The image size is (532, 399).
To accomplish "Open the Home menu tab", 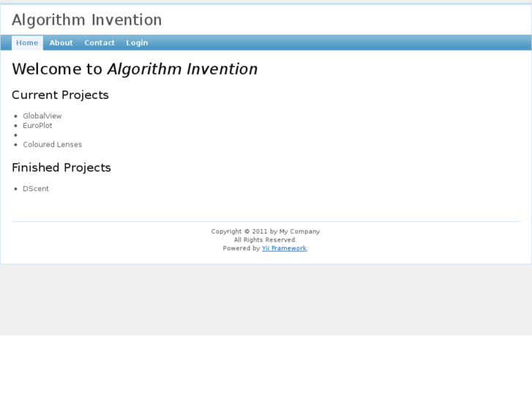I will point(27,43).
